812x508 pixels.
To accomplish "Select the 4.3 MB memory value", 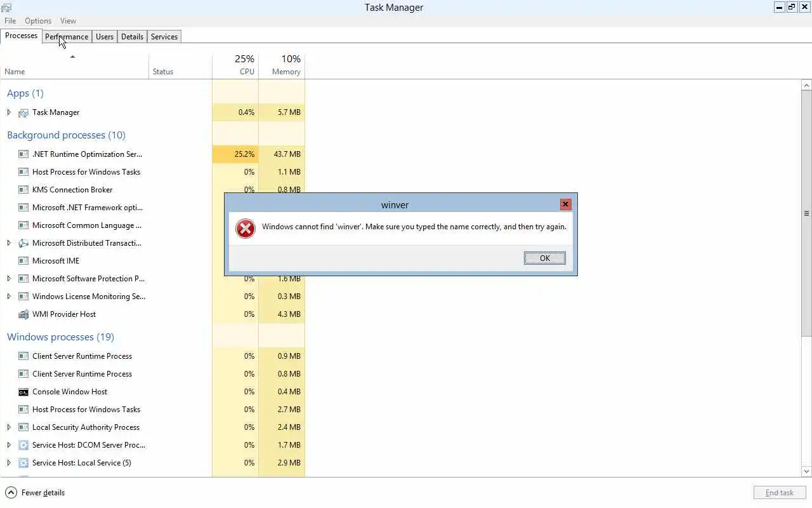I will click(282, 314).
